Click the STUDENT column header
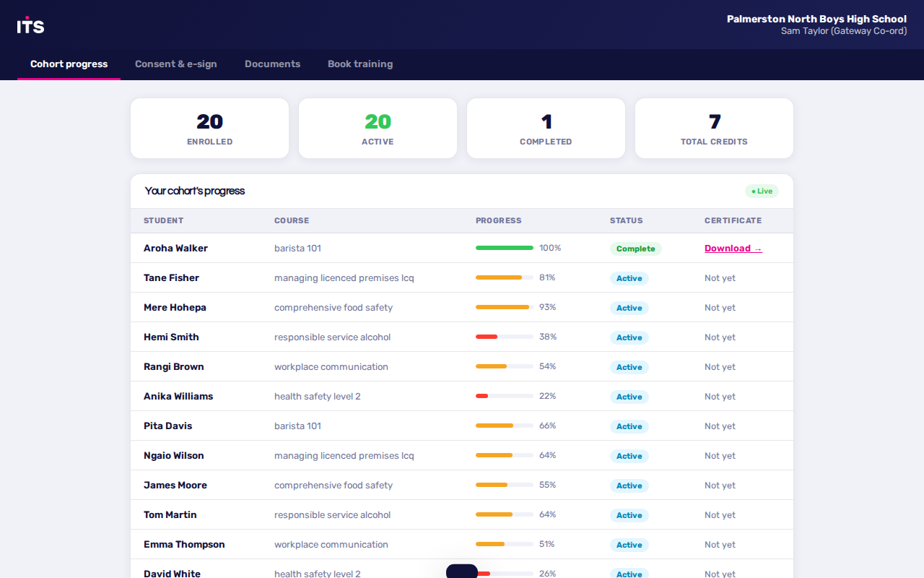 pos(164,221)
